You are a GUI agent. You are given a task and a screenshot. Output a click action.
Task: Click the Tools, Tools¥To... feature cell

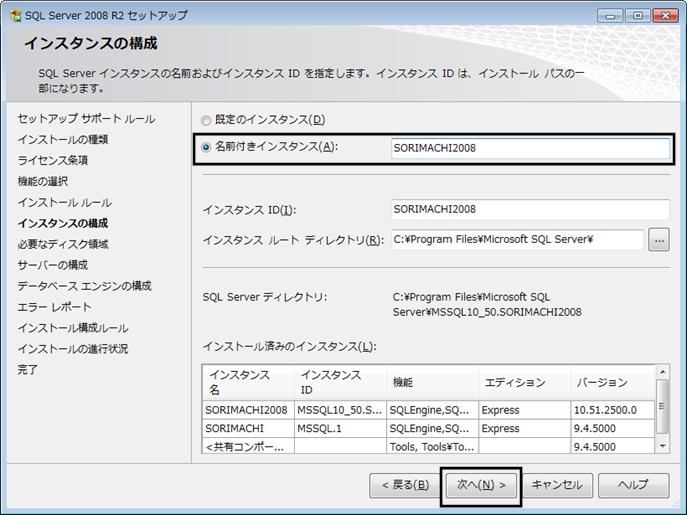coord(432,446)
